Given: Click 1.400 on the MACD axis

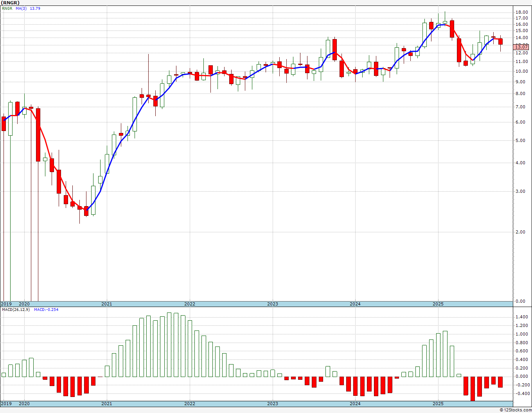Looking at the screenshot, I should click(x=521, y=317).
